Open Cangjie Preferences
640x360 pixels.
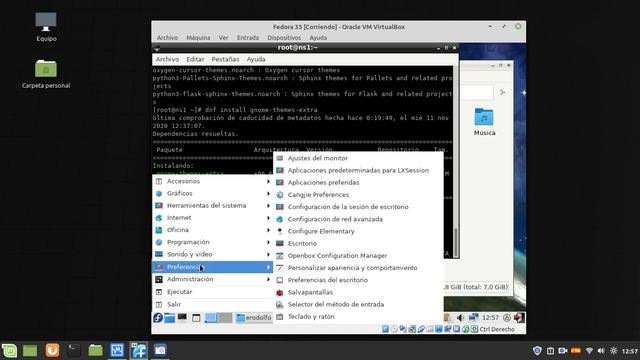point(358,195)
